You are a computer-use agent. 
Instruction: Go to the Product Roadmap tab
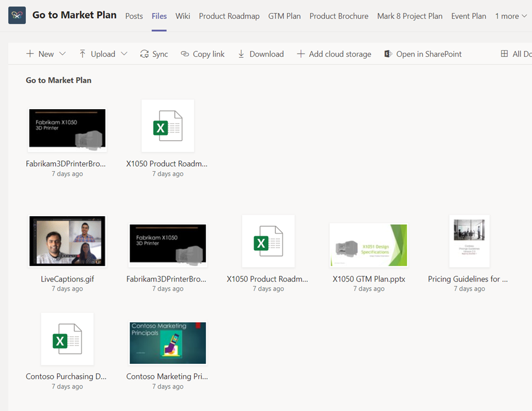(229, 16)
